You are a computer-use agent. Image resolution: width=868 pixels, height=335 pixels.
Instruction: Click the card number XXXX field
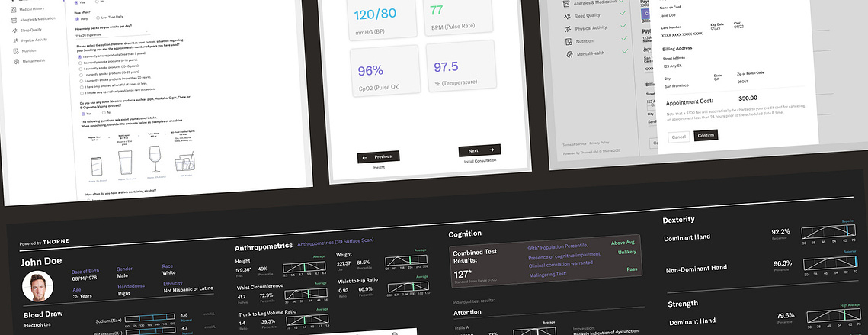(682, 34)
